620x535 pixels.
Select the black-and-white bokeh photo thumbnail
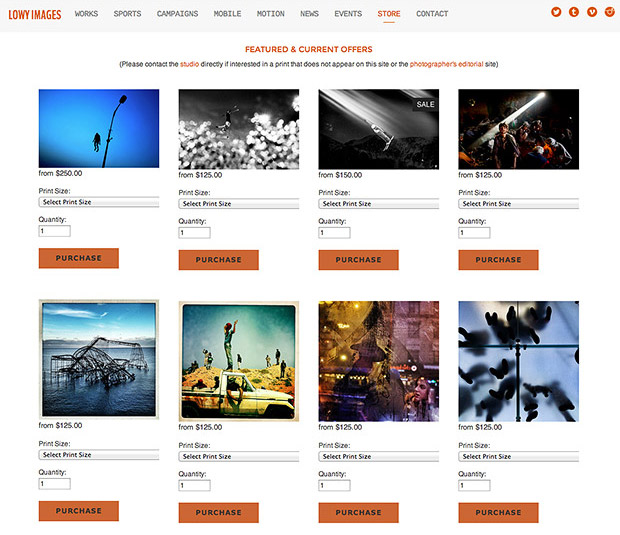[238, 129]
